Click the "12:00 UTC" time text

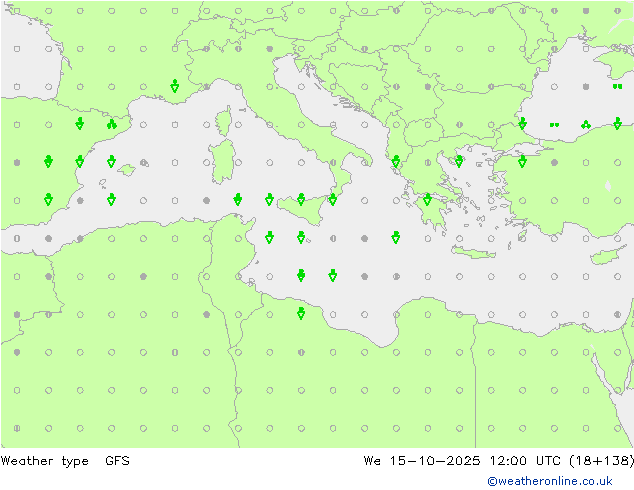(525, 460)
